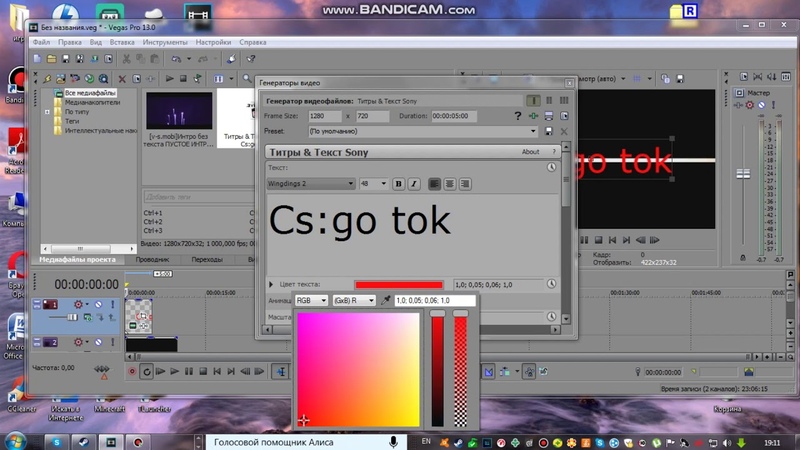The height and width of the screenshot is (450, 800).
Task: Expand the По типу tree node
Action: [x=47, y=112]
